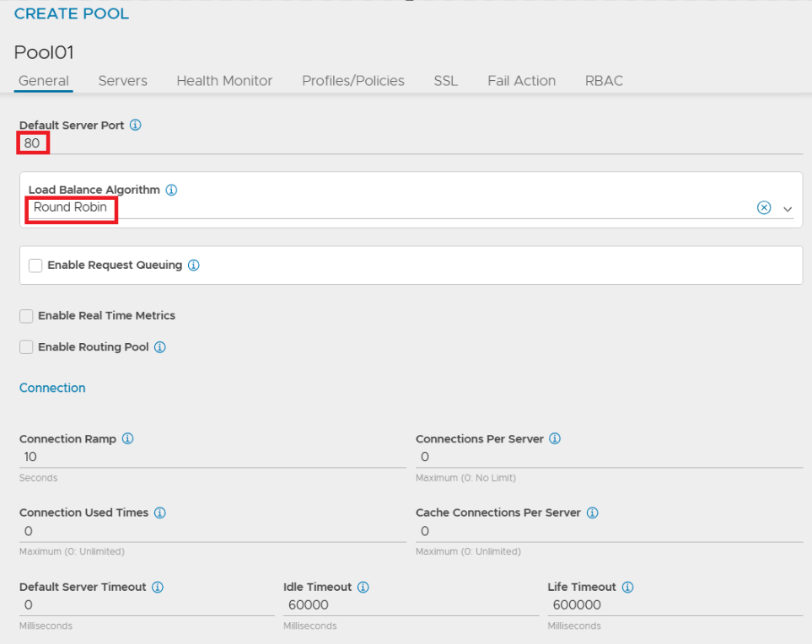Open the Profiles/Policies tab
The height and width of the screenshot is (644, 812).
click(353, 81)
